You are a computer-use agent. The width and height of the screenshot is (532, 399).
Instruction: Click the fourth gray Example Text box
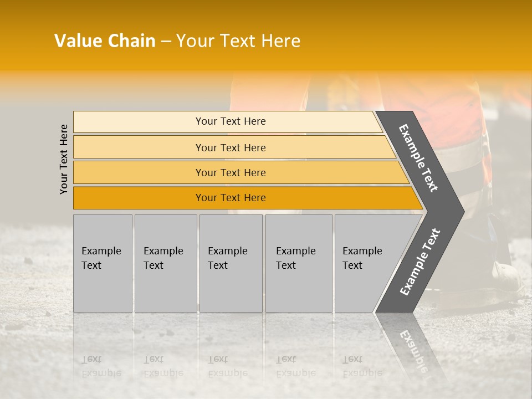[298, 263]
